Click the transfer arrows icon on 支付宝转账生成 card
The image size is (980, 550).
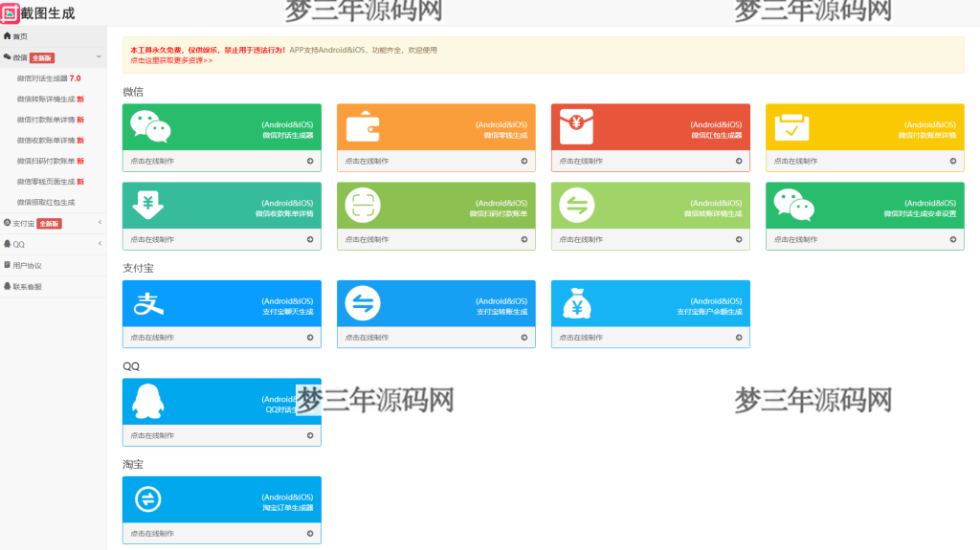[x=363, y=303]
